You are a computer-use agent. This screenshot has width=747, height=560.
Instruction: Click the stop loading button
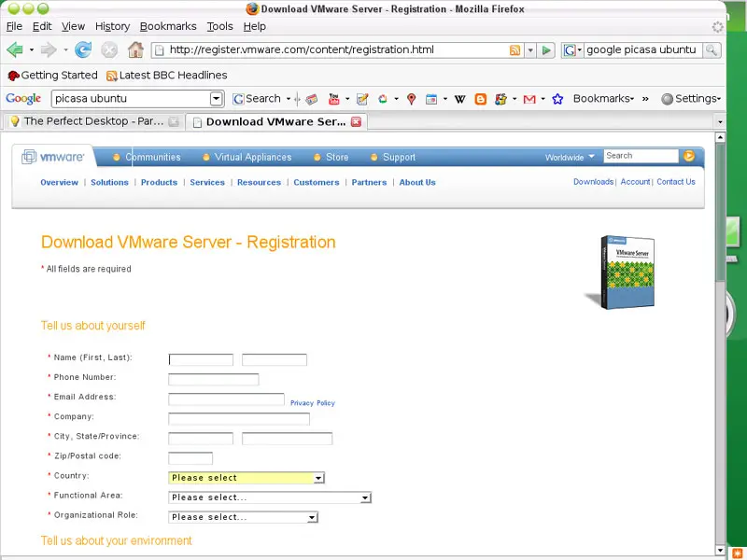[109, 49]
